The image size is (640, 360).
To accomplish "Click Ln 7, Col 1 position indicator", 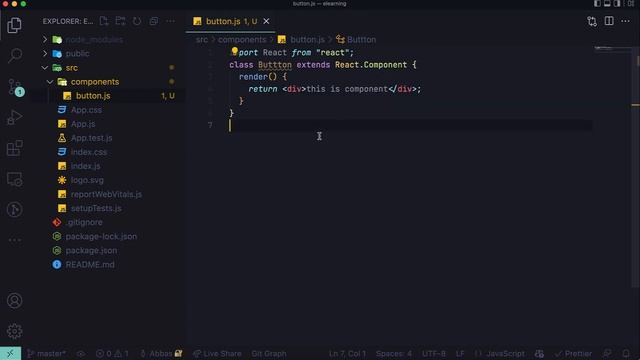I will [347, 354].
